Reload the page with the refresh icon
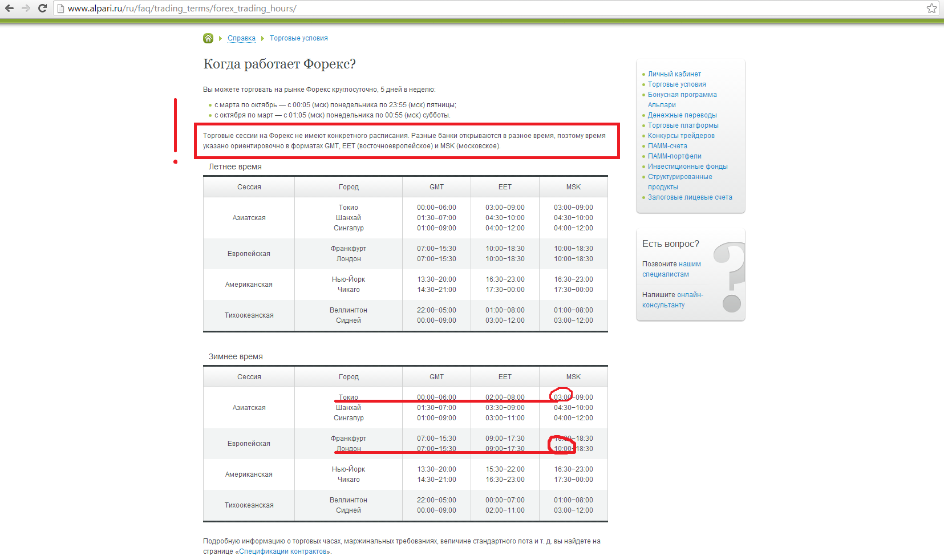944x560 pixels. tap(42, 8)
